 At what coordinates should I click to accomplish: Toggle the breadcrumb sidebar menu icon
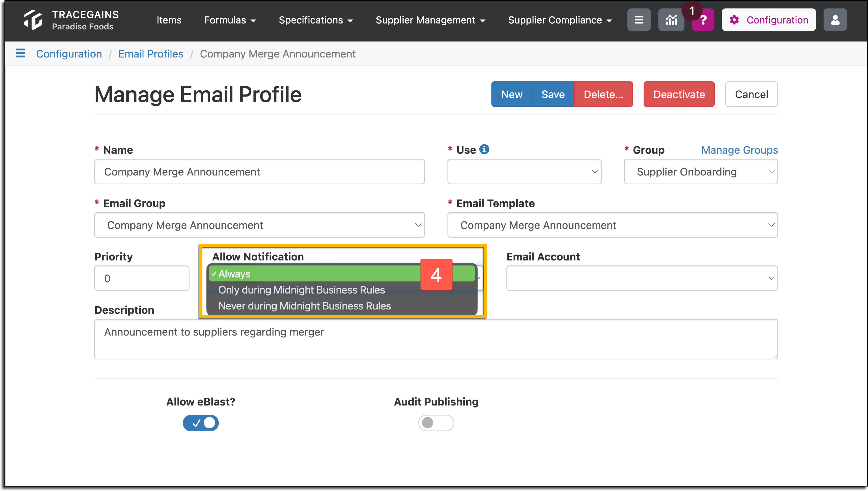tap(20, 53)
